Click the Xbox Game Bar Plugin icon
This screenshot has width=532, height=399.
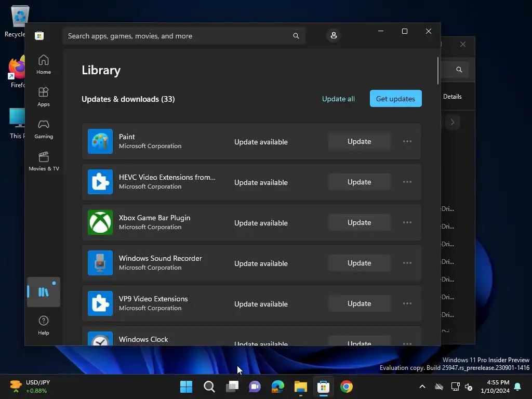pyautogui.click(x=100, y=222)
